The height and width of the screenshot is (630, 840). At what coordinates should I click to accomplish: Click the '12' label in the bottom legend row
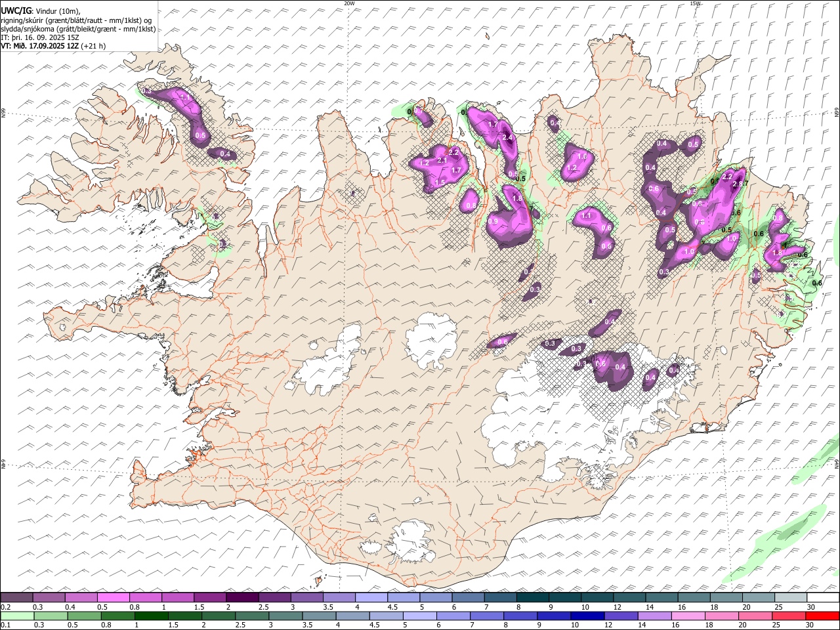pos(609,625)
